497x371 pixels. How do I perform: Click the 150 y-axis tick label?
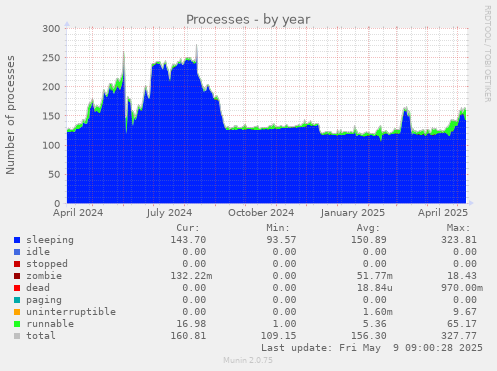(51, 116)
